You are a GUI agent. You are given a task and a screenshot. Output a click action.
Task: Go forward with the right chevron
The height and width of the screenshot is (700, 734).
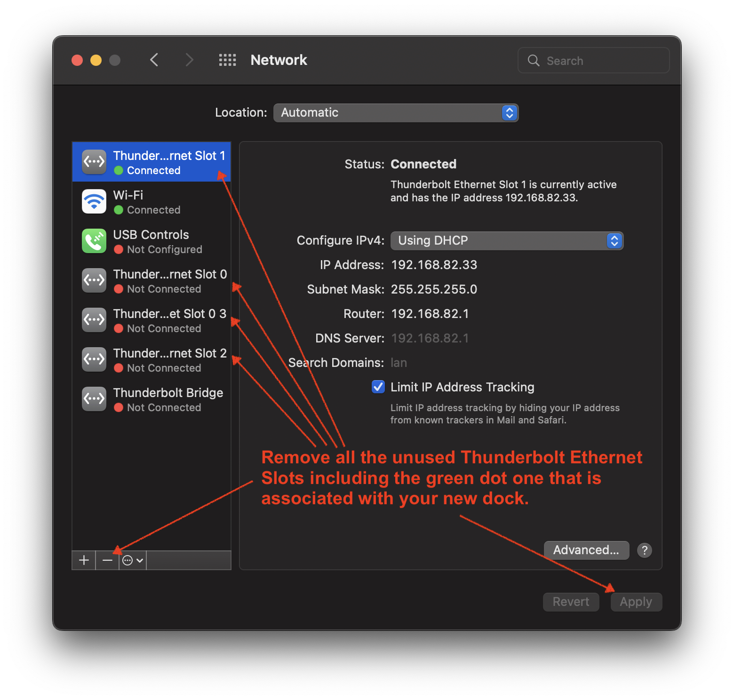pyautogui.click(x=189, y=60)
